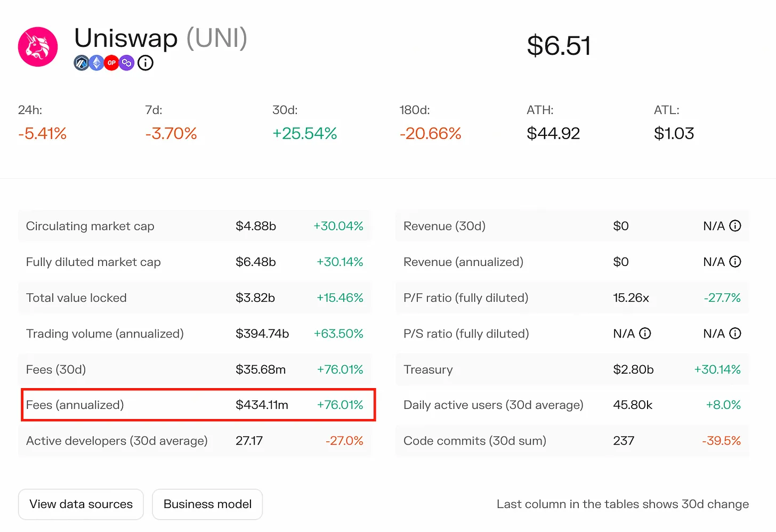Open the info tooltip beside the network icons
The width and height of the screenshot is (776, 532).
coord(144,63)
